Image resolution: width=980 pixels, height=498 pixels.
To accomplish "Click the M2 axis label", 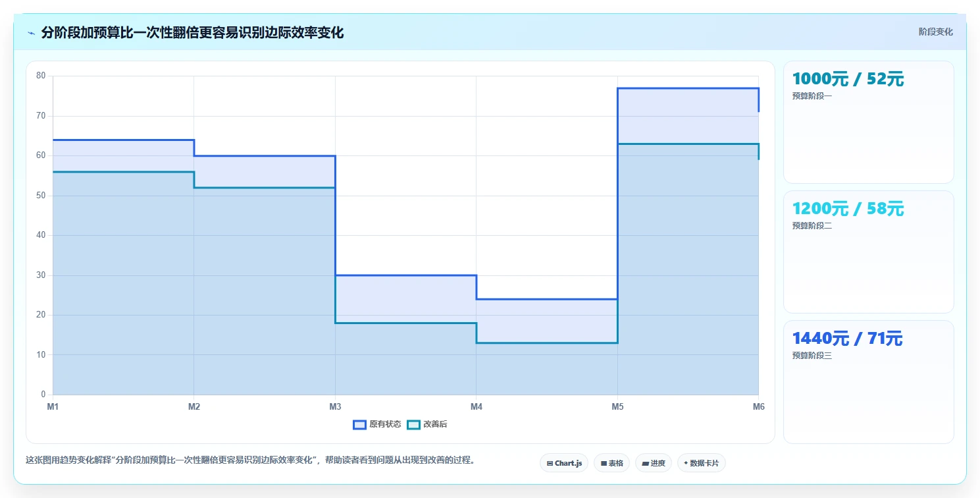I will pos(194,407).
